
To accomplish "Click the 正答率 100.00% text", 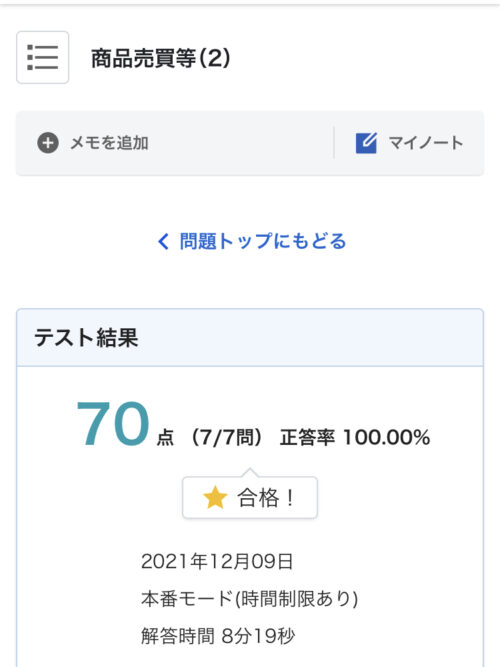I will pyautogui.click(x=355, y=437).
